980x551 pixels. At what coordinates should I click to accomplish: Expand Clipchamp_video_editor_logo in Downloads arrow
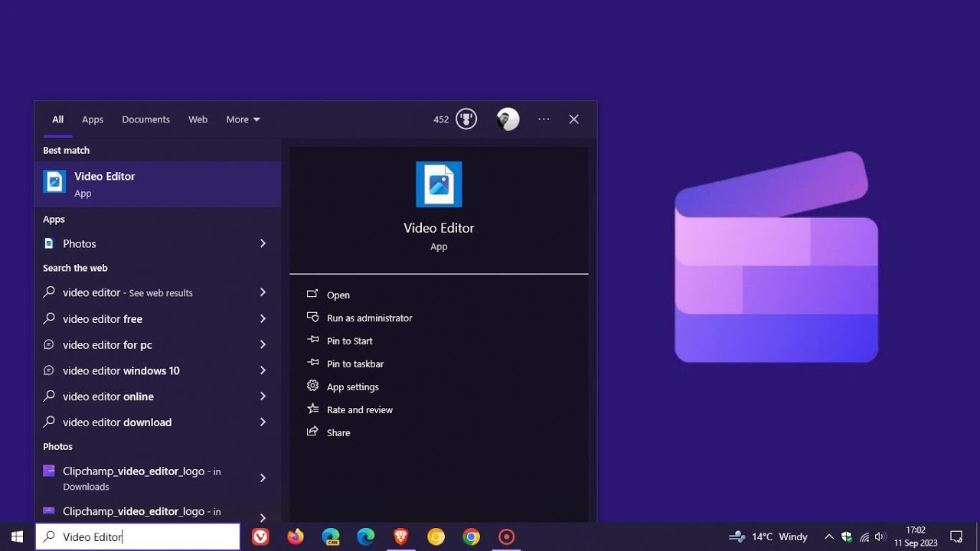pos(263,478)
